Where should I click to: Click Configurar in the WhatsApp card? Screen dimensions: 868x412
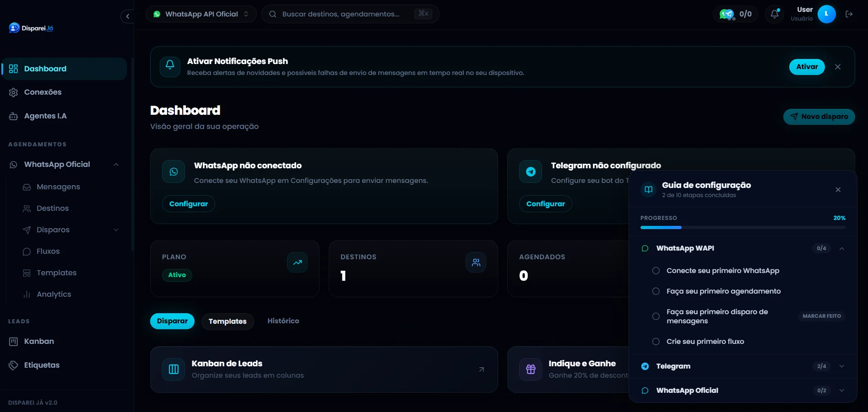click(189, 203)
